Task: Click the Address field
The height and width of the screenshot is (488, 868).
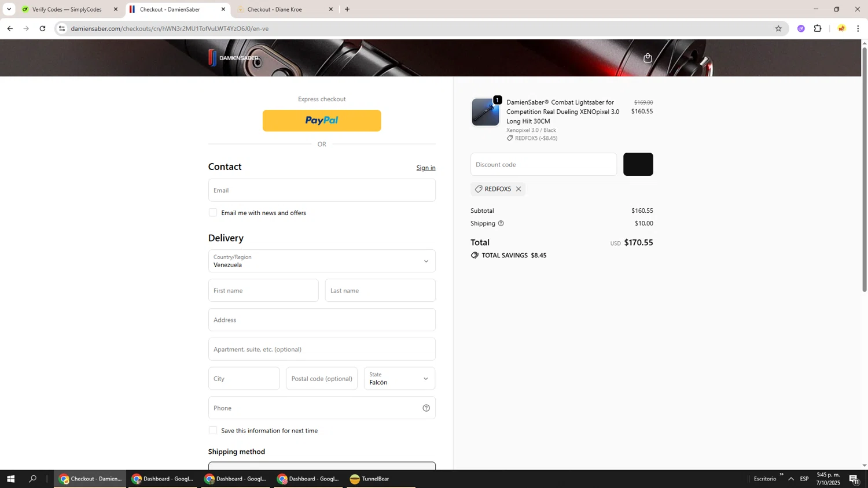Action: pyautogui.click(x=322, y=320)
